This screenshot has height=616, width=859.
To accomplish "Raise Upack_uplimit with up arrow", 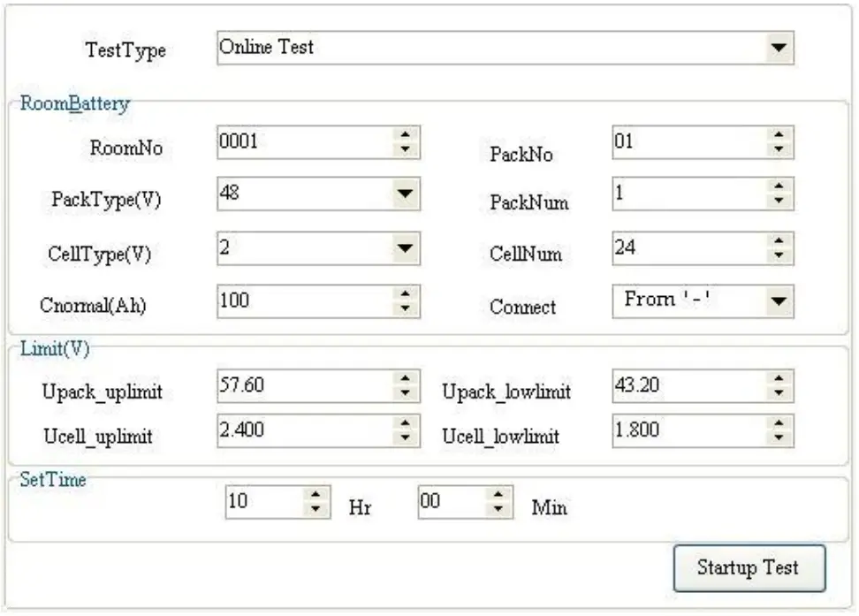I will tap(405, 379).
